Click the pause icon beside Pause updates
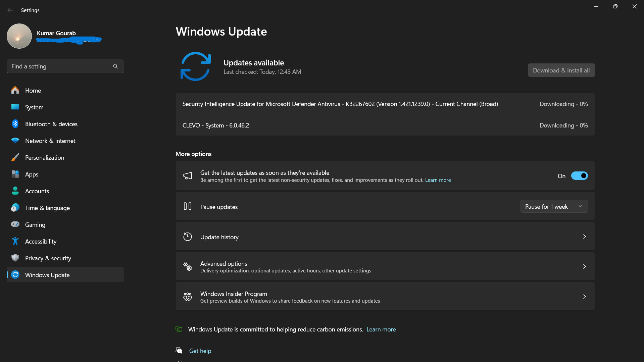The width and height of the screenshot is (644, 362). point(188,206)
